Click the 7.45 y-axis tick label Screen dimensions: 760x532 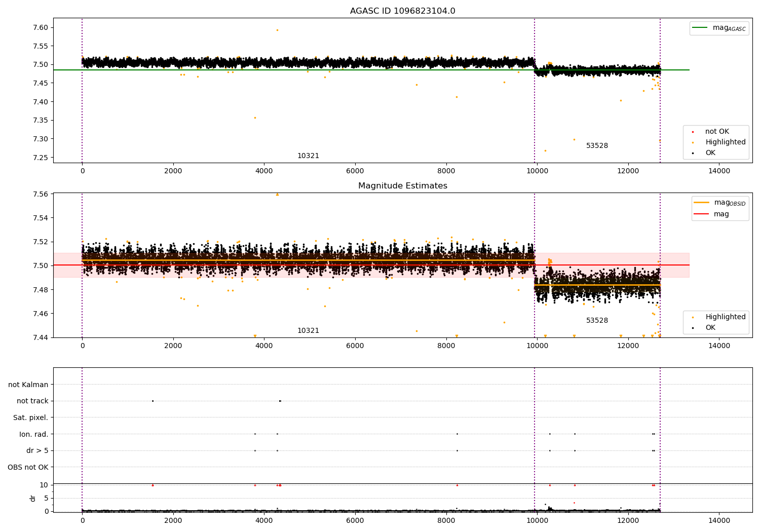40,83
